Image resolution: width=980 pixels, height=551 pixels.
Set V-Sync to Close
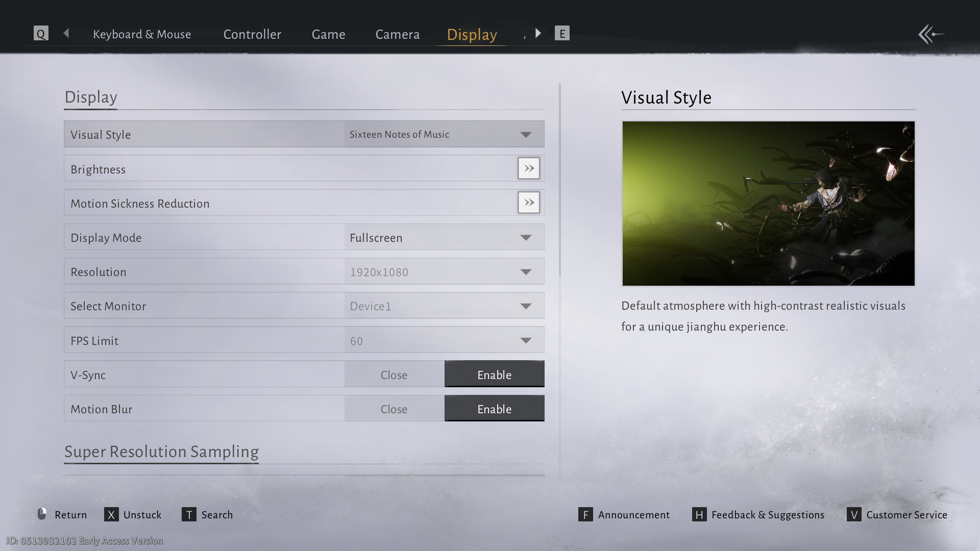click(394, 374)
